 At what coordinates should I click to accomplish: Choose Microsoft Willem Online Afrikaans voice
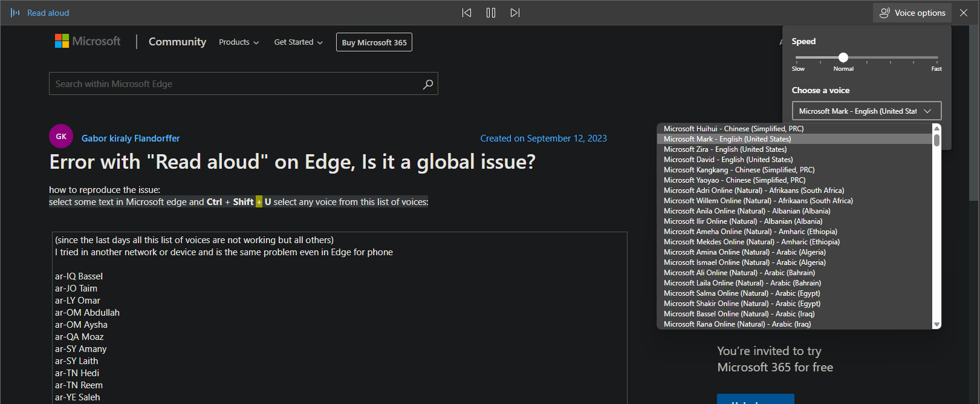796,201
